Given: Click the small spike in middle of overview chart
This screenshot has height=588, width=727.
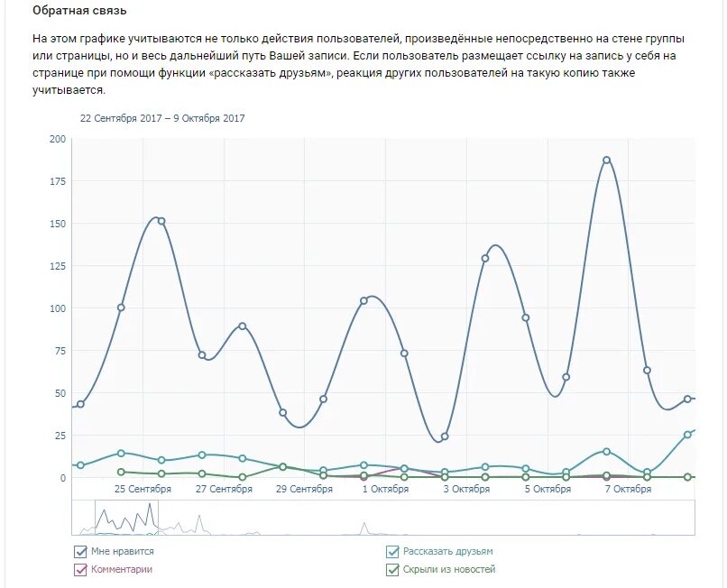Looking at the screenshot, I should pyautogui.click(x=364, y=528).
